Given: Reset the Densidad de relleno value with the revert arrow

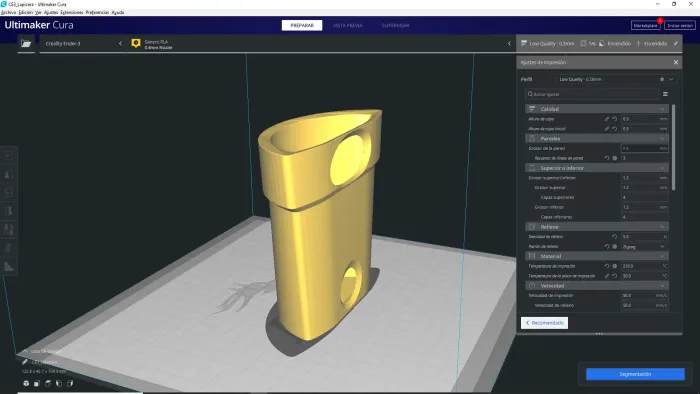Looking at the screenshot, I should click(x=615, y=236).
